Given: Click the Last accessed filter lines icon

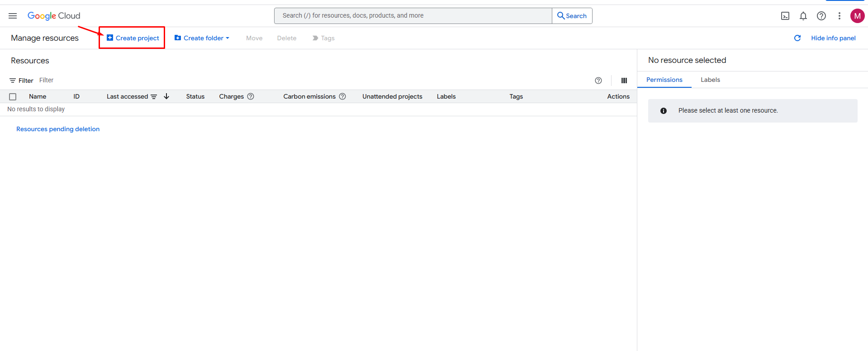Looking at the screenshot, I should [x=154, y=97].
